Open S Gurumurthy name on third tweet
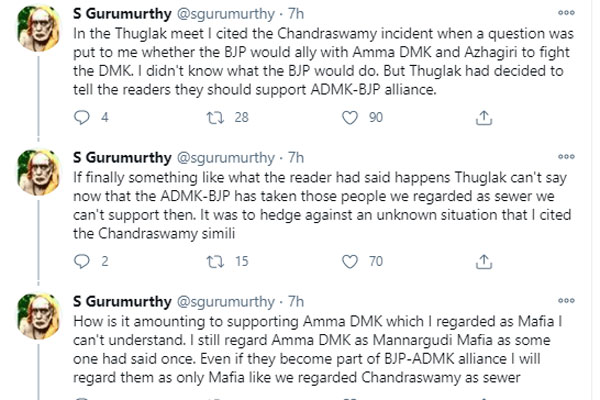 tap(122, 302)
